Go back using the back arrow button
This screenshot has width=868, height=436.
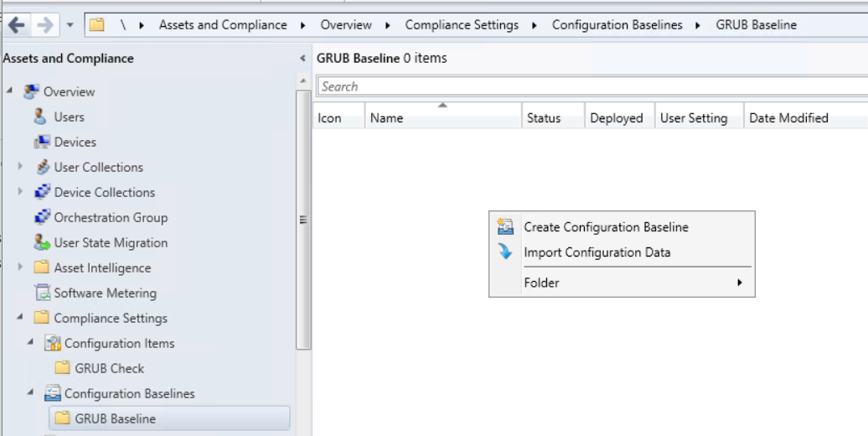17,25
